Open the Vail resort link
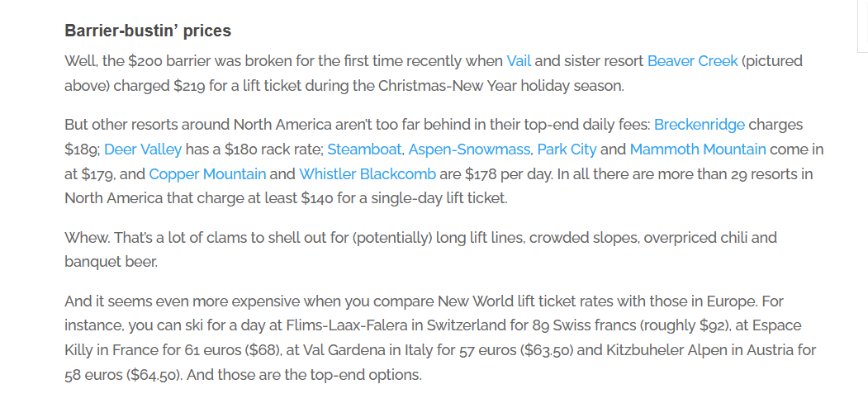 [519, 61]
